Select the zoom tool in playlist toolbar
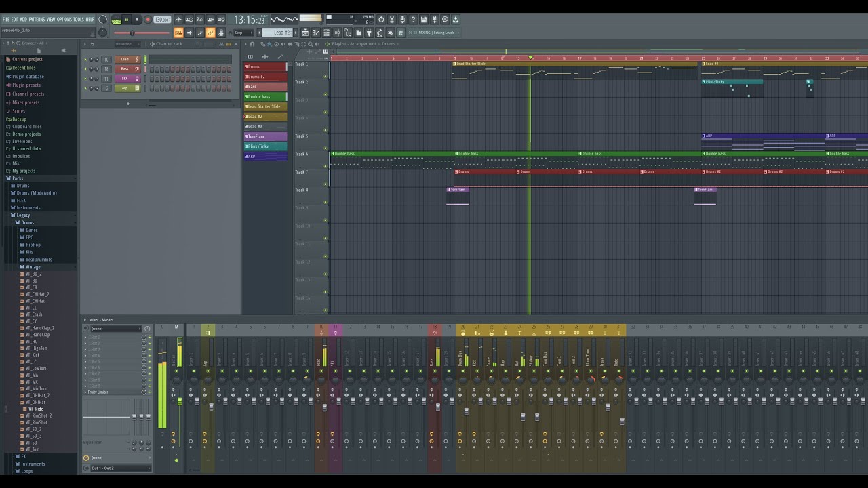Viewport: 868px width, 488px height. coord(310,44)
